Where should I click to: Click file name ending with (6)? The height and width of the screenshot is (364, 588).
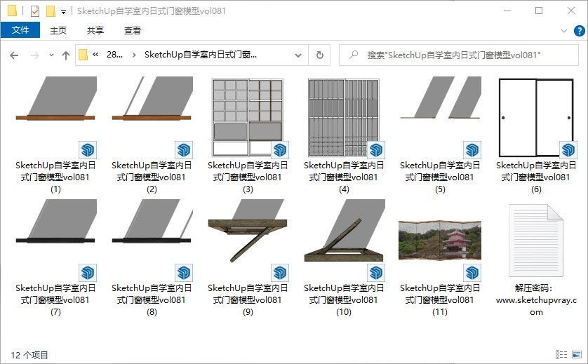tap(536, 177)
